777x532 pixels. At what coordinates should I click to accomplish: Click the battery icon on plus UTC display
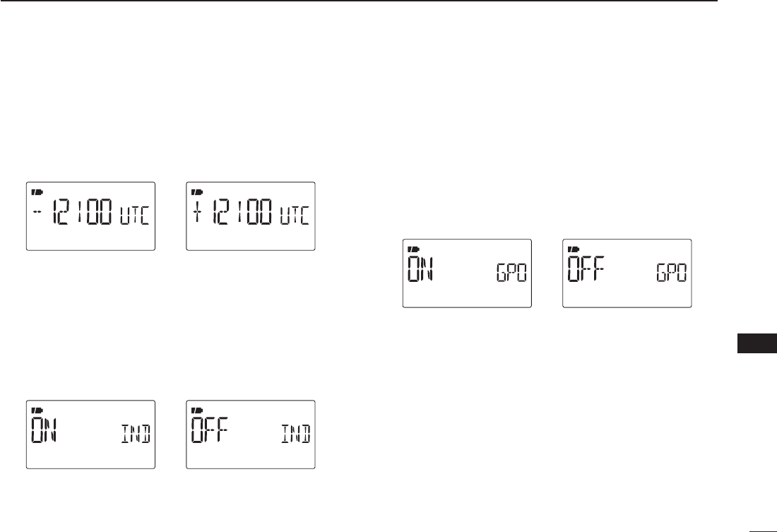(198, 191)
